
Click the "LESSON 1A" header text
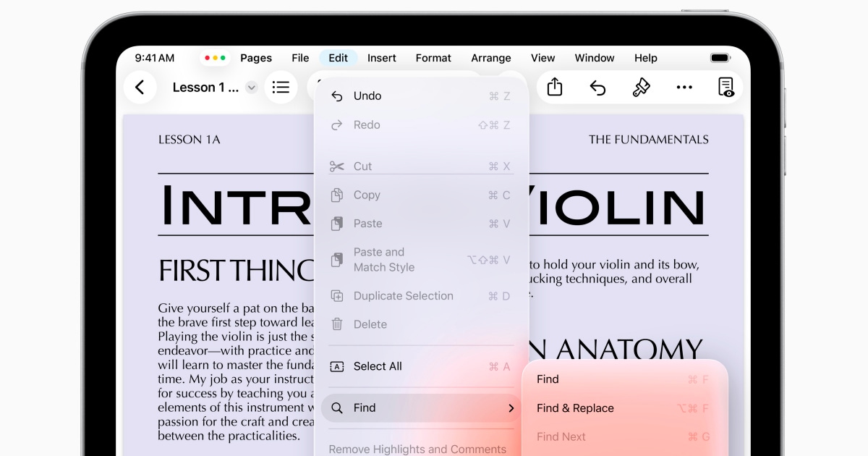coord(189,140)
